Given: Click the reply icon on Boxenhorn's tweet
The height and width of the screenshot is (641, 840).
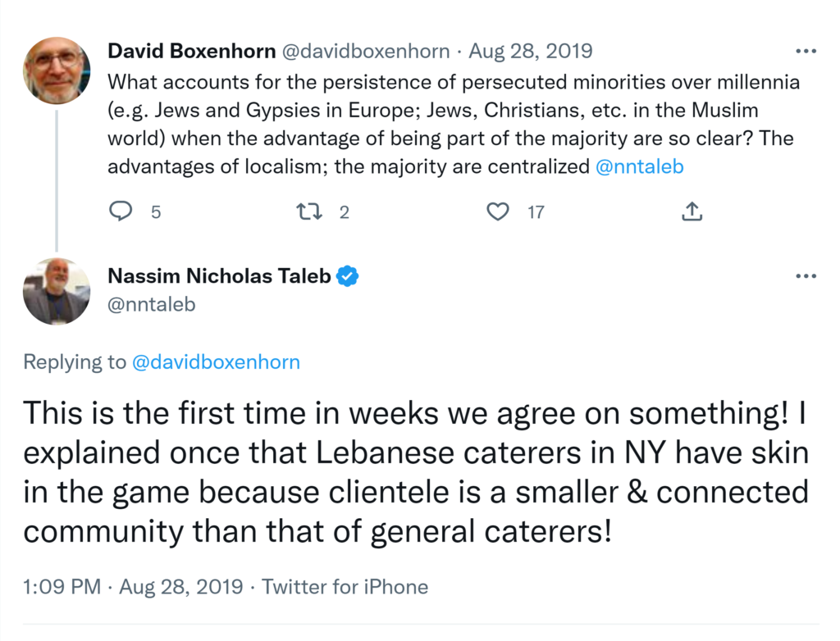Looking at the screenshot, I should tap(121, 211).
